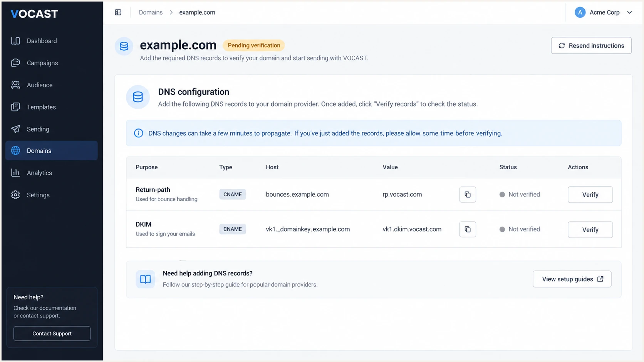The width and height of the screenshot is (644, 362).
Task: Click the Domains globe icon
Action: 15,150
